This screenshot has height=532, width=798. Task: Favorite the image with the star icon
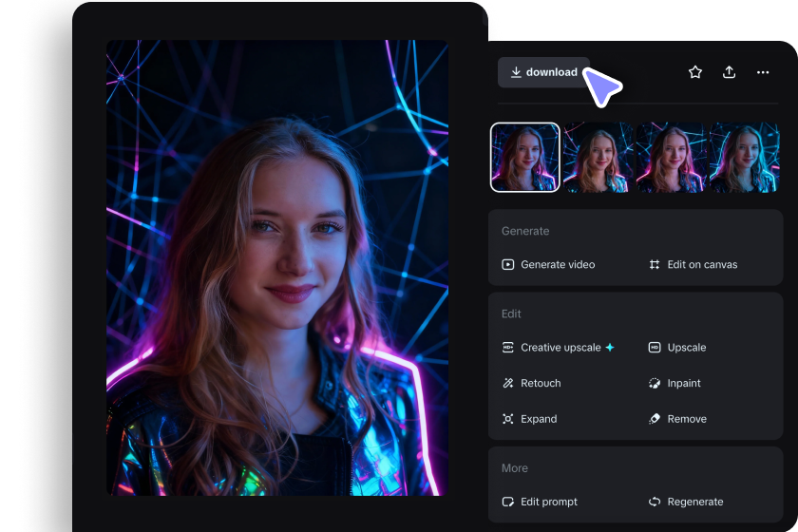695,72
